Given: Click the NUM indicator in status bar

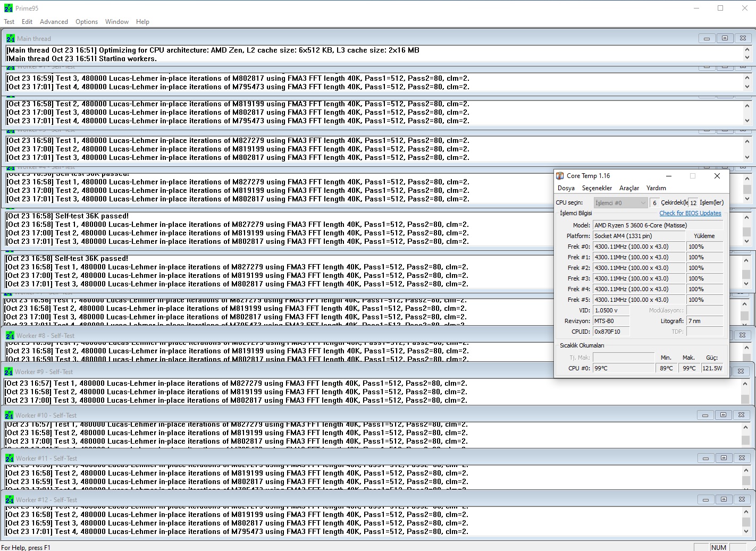Looking at the screenshot, I should (719, 547).
